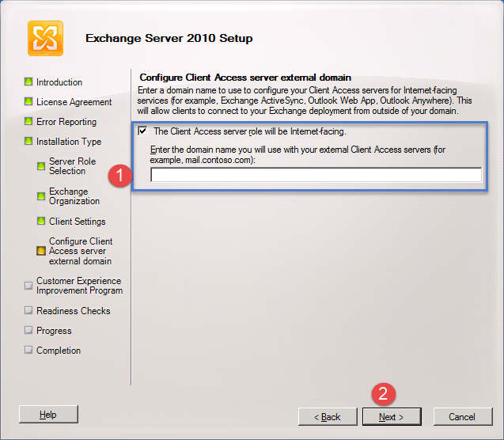Click the gray status icon beside Customer Experience Improvement
Screen dimensions: 504x440
pos(28,286)
